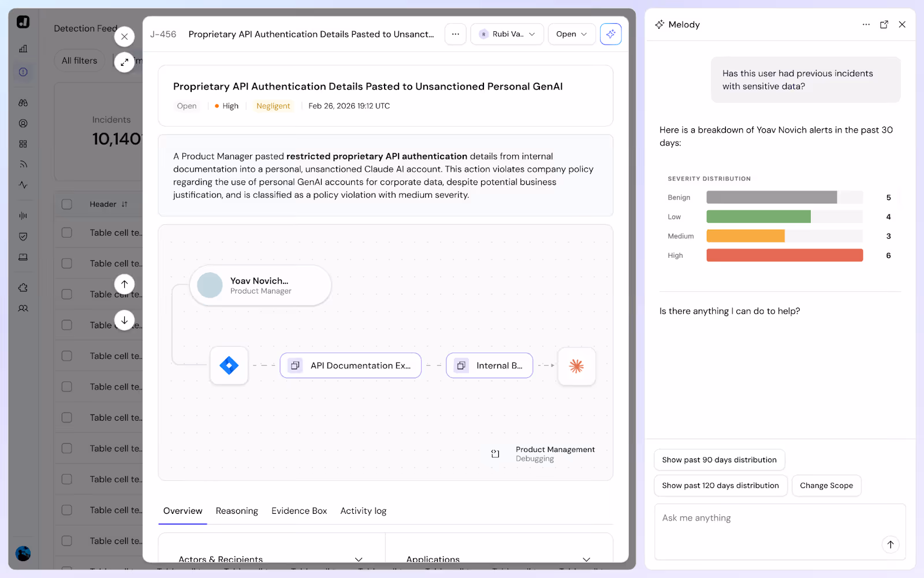Go to next incident with down arrow
Viewport: 924px width, 578px height.
(125, 320)
